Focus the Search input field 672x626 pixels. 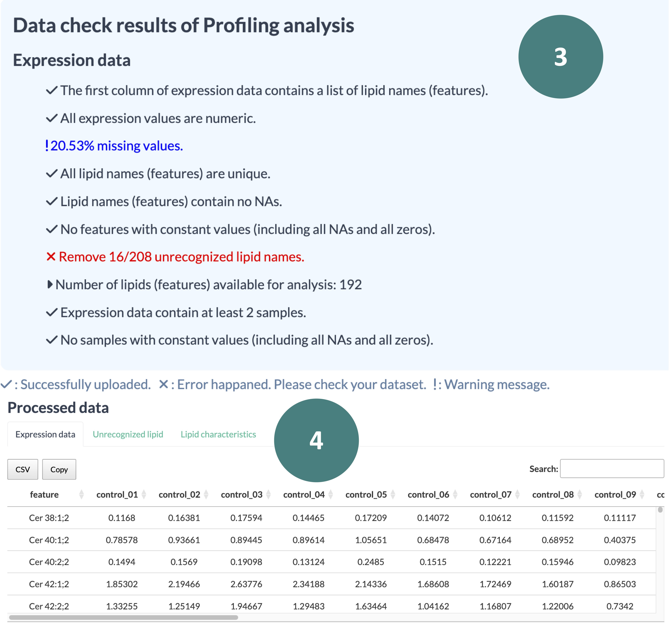tap(612, 469)
